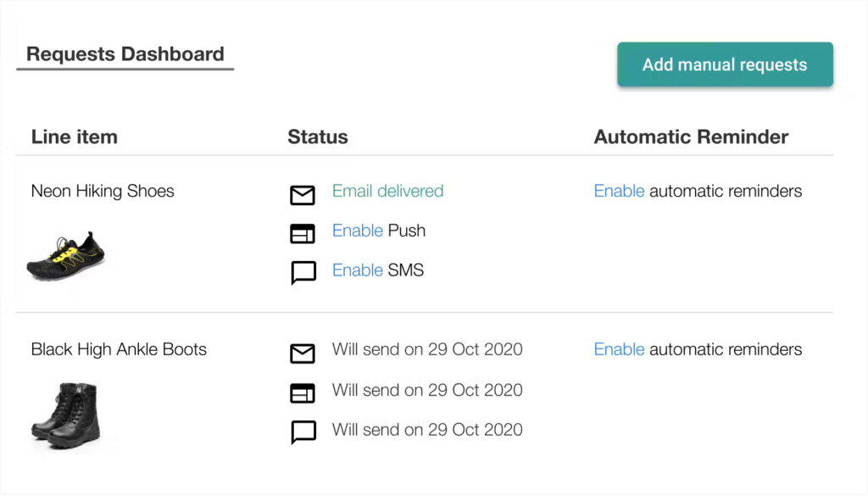Enable automatic reminders for Black High Ankle Boots
This screenshot has height=496, width=868.
(619, 349)
